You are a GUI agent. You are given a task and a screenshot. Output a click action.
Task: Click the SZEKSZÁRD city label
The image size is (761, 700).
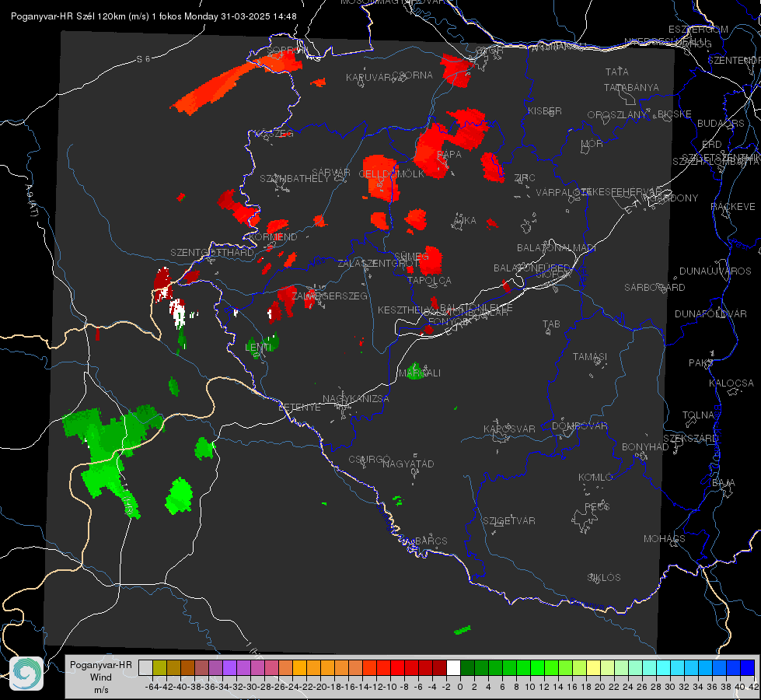pyautogui.click(x=690, y=439)
